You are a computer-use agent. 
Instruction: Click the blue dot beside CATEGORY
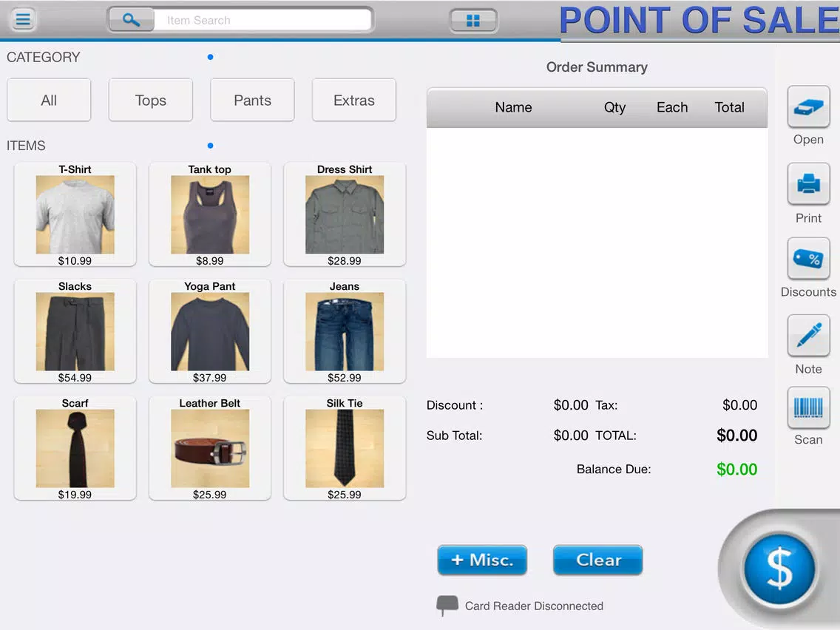coord(211,57)
